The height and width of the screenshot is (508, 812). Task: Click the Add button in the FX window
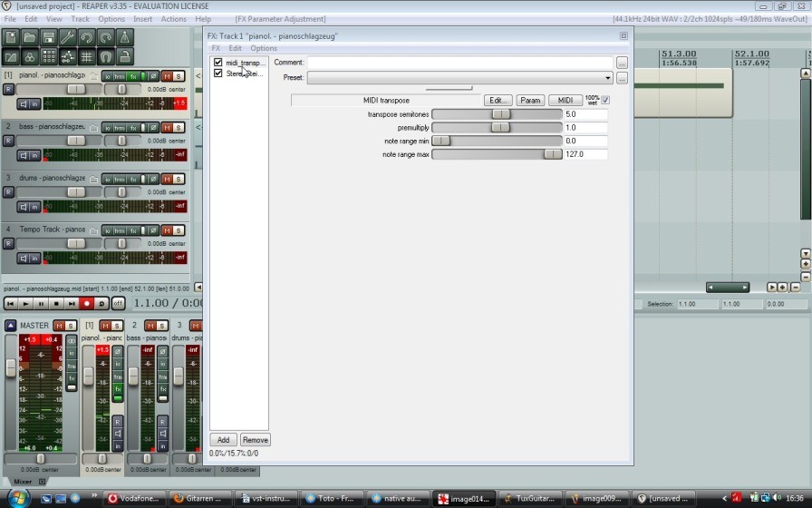(223, 440)
